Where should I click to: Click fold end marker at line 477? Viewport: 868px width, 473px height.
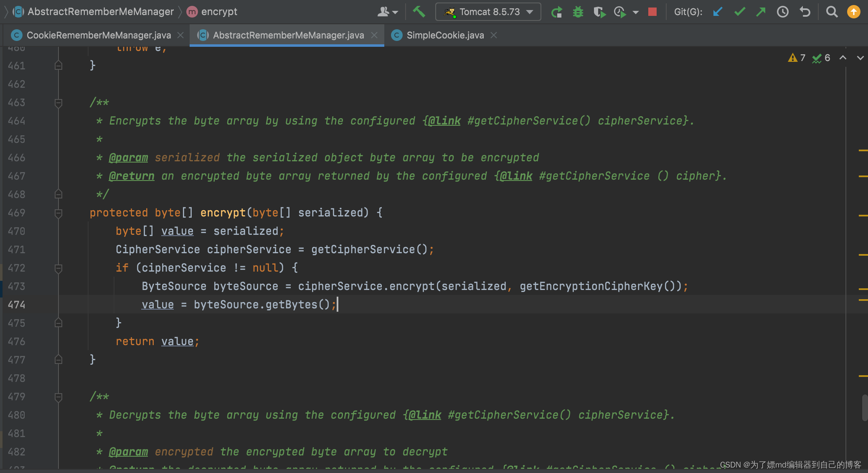click(58, 360)
